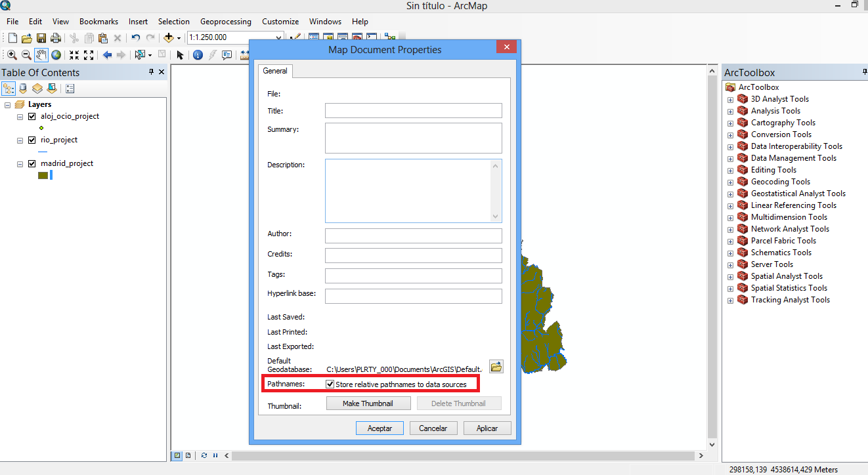Click the Cancelar button

tap(433, 428)
